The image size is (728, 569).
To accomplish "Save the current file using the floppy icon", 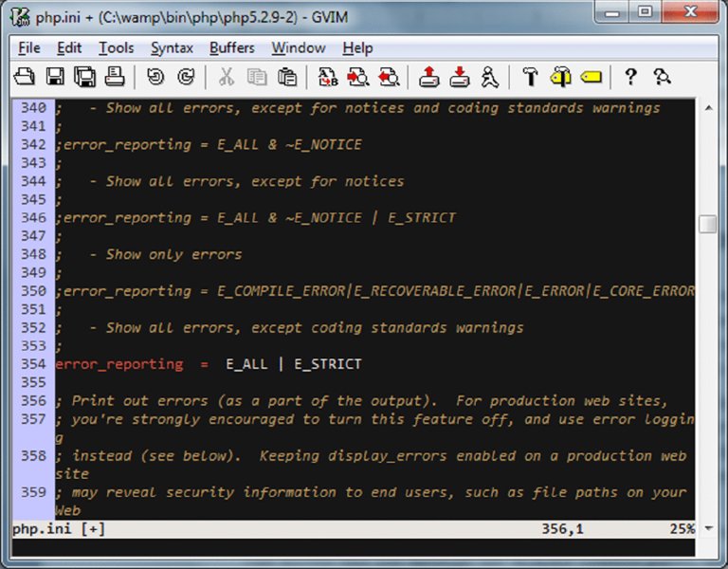I will [x=55, y=77].
